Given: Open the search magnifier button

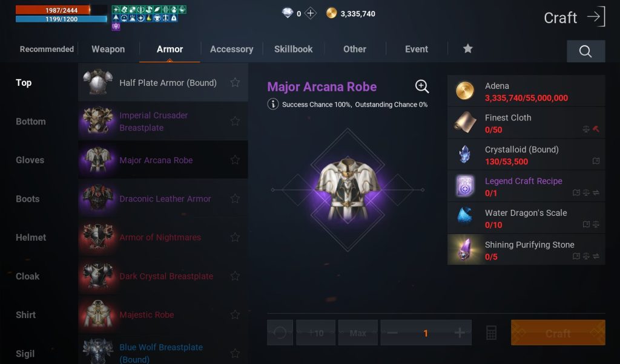Looking at the screenshot, I should [585, 51].
